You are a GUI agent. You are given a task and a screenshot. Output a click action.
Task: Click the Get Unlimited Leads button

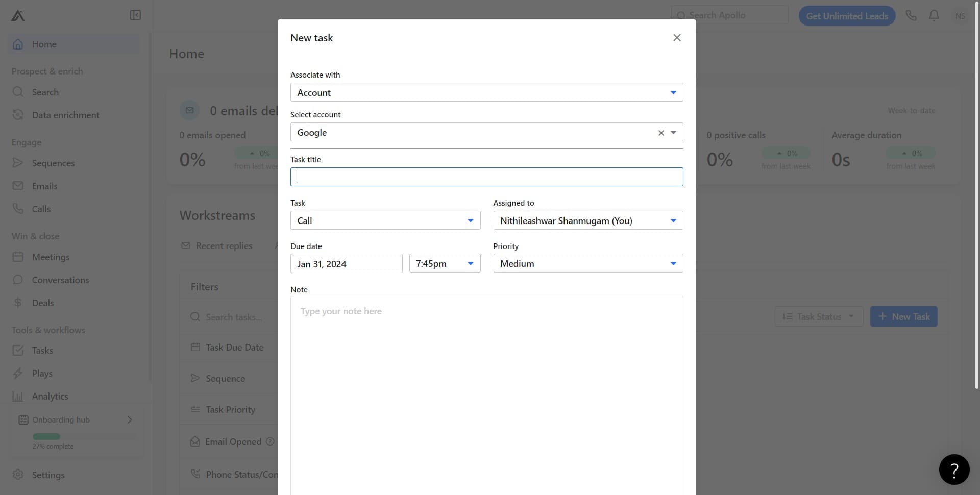tap(847, 16)
